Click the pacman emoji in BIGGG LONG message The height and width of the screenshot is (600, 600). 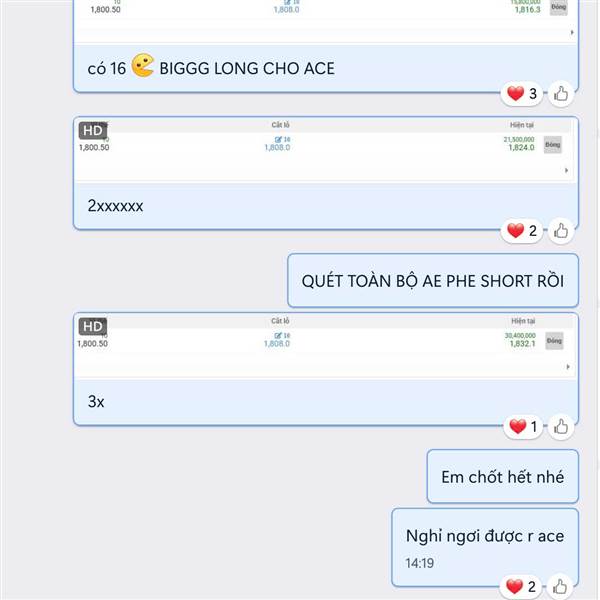[x=143, y=65]
